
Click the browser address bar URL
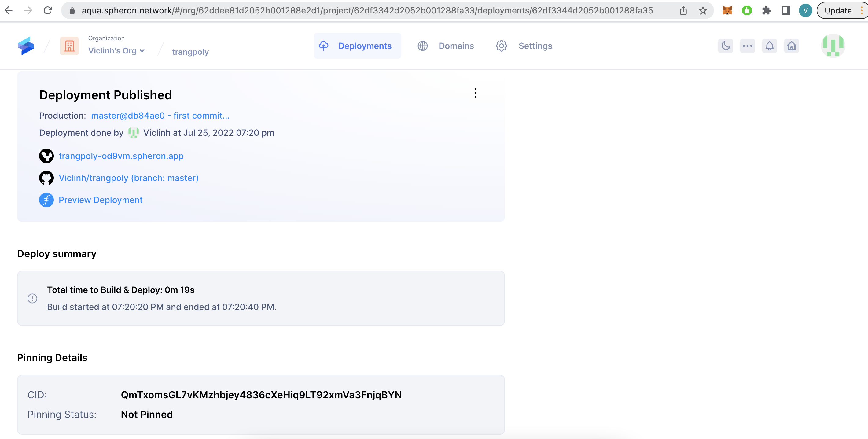[x=367, y=11]
